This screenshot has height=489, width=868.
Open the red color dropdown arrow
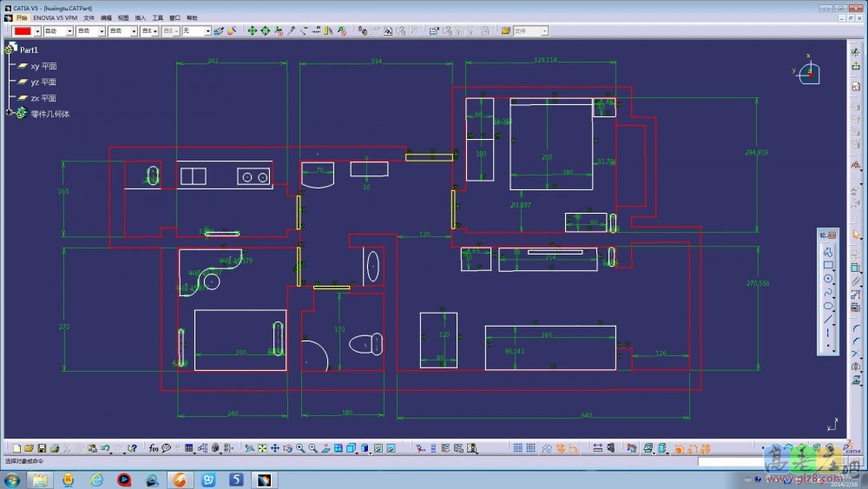37,31
